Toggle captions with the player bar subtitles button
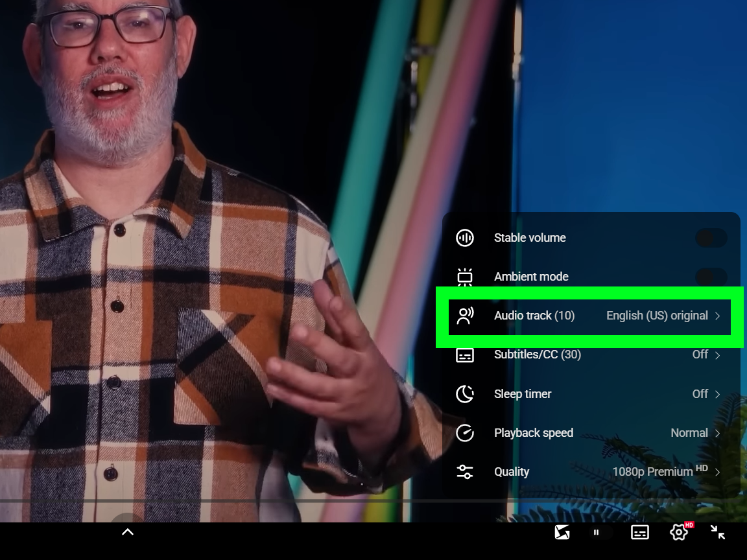Image resolution: width=747 pixels, height=560 pixels. [640, 532]
